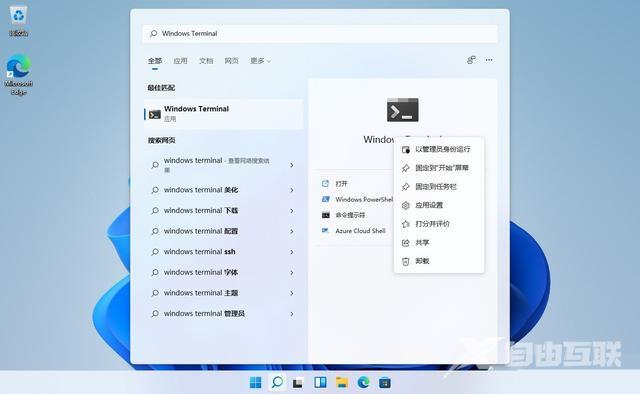Open Microsoft Store from the taskbar
This screenshot has width=640, height=394.
tap(384, 383)
